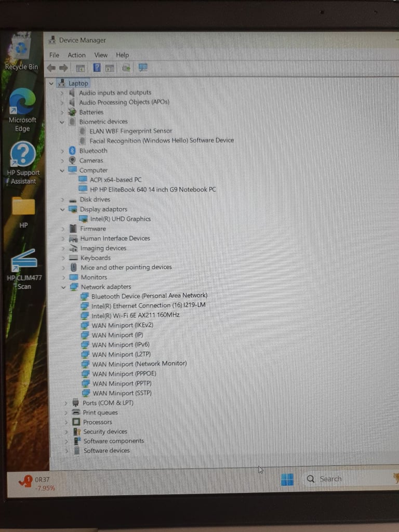Image resolution: width=399 pixels, height=532 pixels.
Task: Select WAN Miniport (IP)
Action: (117, 335)
